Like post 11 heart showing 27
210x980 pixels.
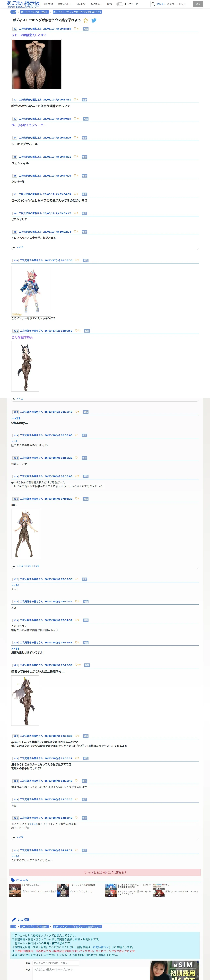76,331
